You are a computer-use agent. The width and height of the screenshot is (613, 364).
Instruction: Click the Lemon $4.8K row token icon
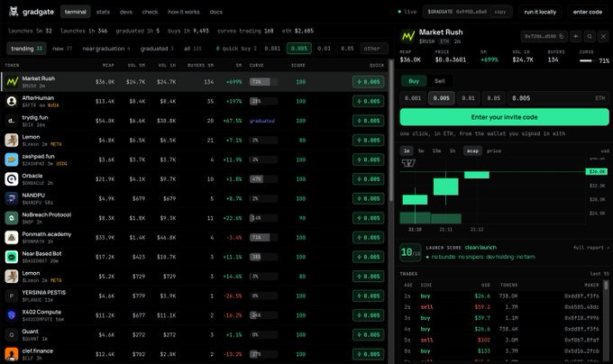click(x=12, y=141)
